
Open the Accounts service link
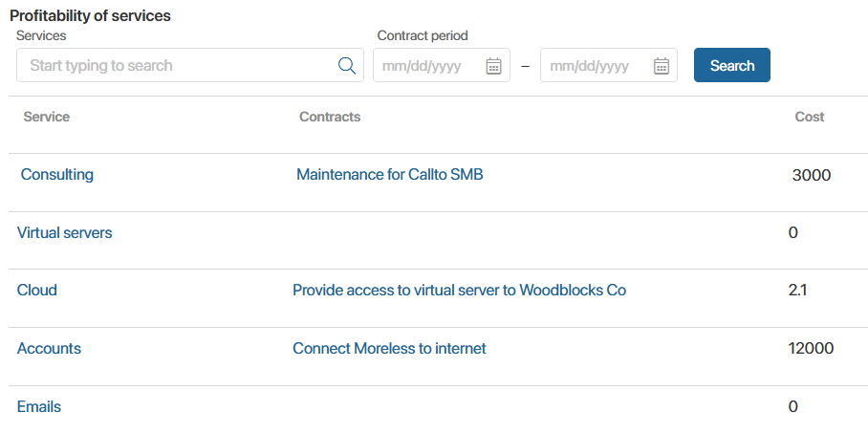(50, 348)
